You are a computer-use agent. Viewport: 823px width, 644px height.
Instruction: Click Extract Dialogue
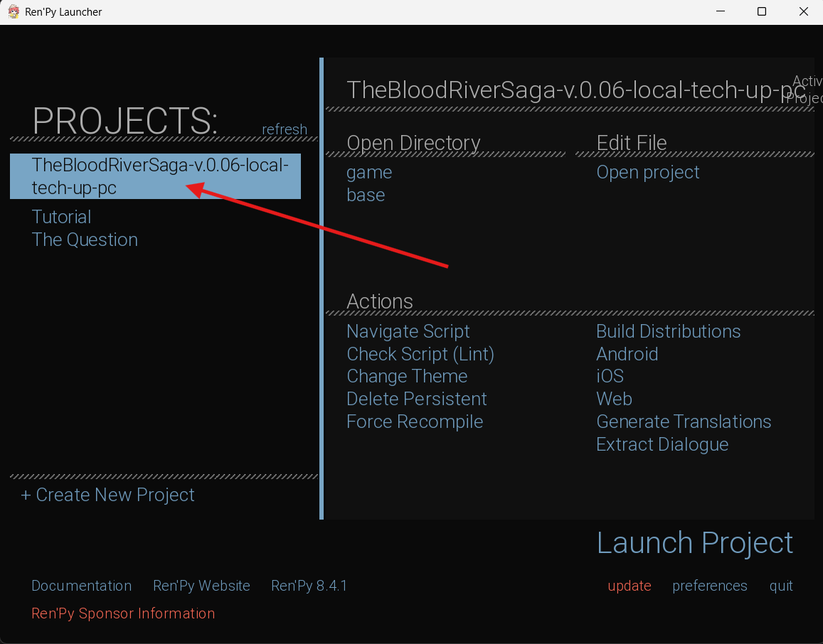coord(662,445)
